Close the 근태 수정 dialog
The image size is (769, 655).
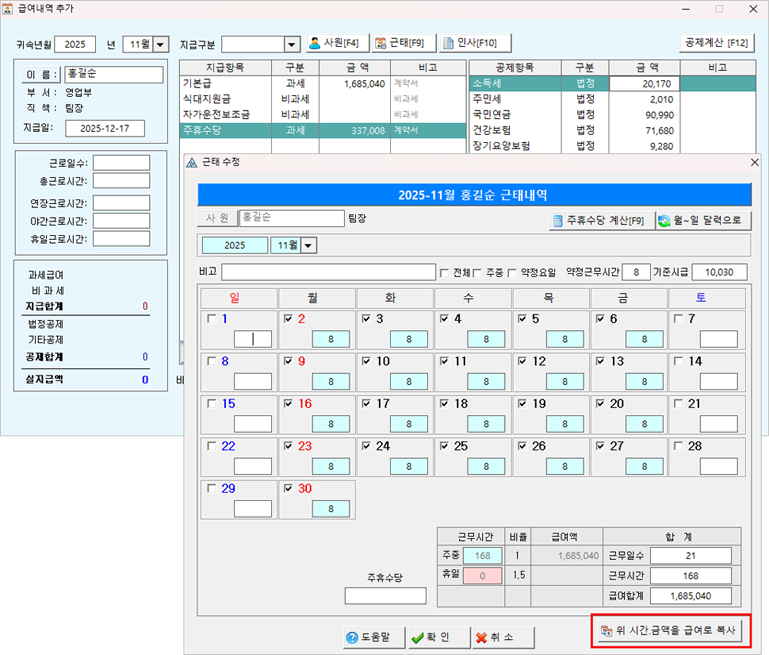755,162
